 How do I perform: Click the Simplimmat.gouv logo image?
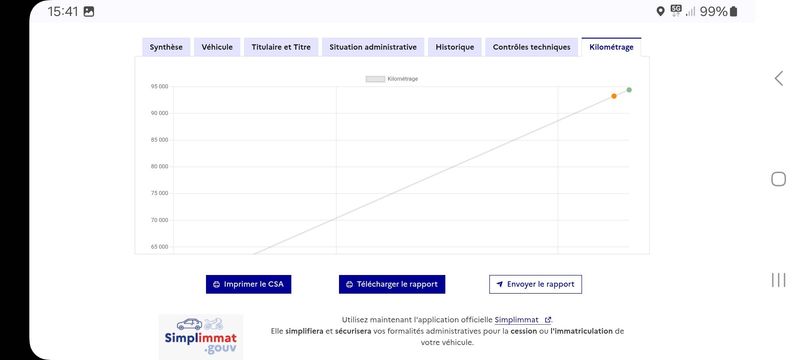pos(201,337)
